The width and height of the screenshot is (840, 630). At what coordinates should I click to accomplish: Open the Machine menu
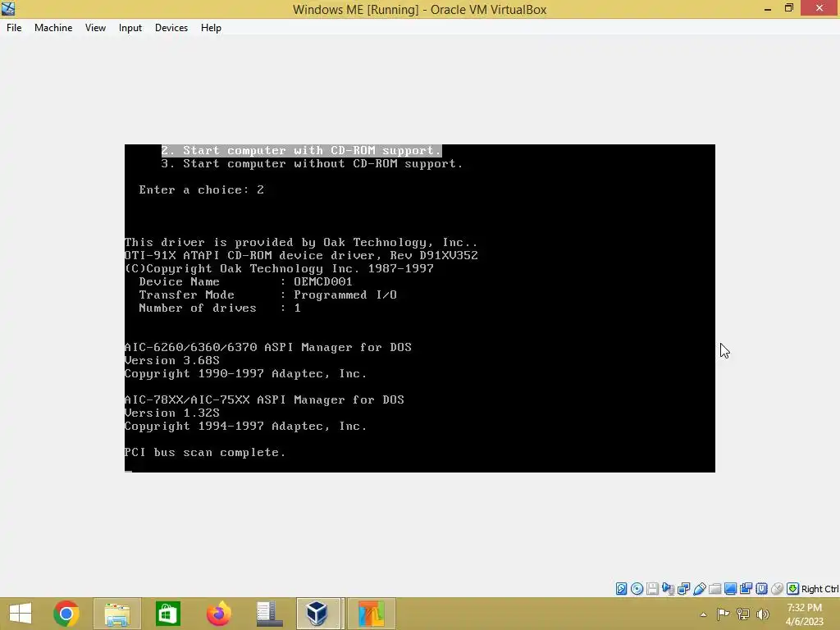coord(53,28)
